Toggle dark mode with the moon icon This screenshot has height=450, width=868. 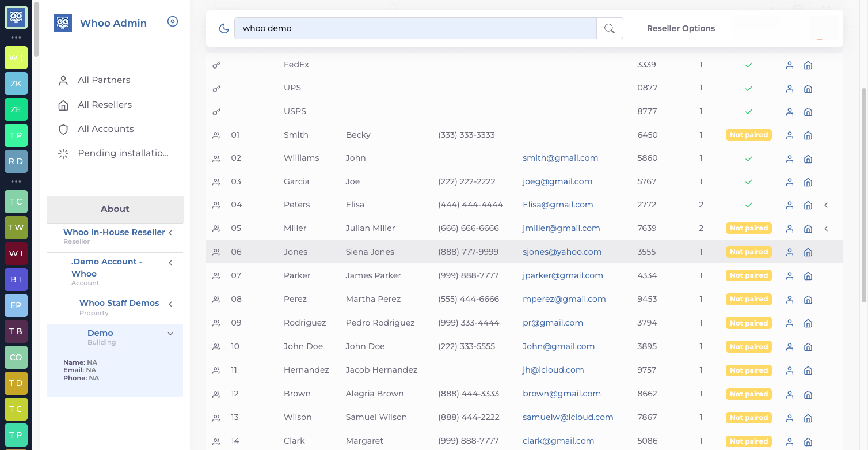click(x=224, y=28)
